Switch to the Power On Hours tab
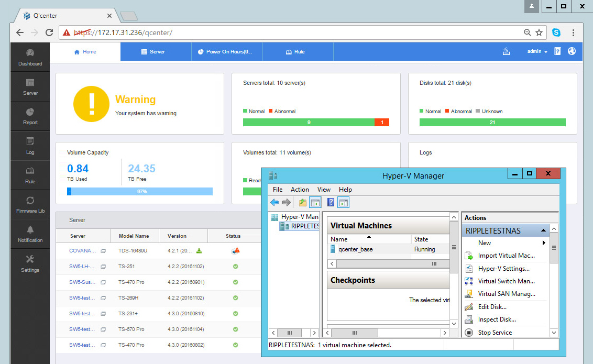593x364 pixels. click(227, 52)
